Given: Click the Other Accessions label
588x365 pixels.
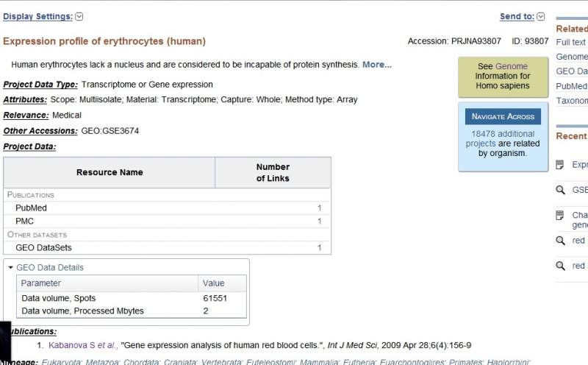Looking at the screenshot, I should click(40, 131).
